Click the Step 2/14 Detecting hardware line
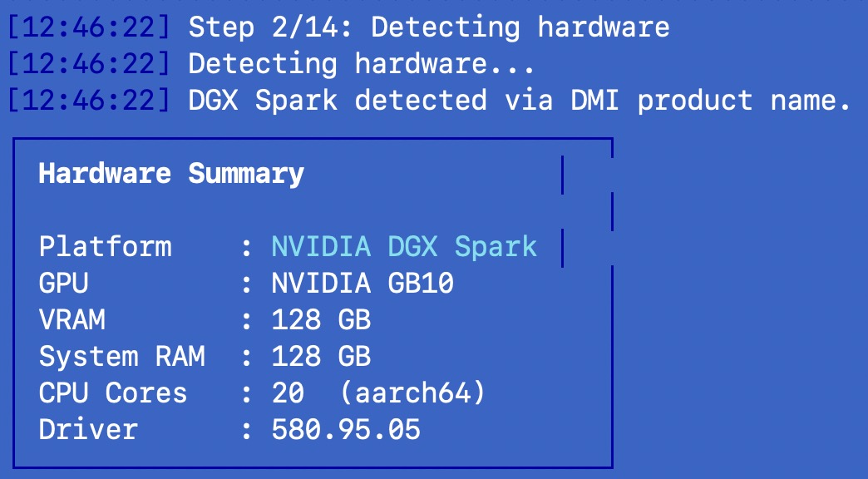This screenshot has height=479, width=868. click(429, 27)
